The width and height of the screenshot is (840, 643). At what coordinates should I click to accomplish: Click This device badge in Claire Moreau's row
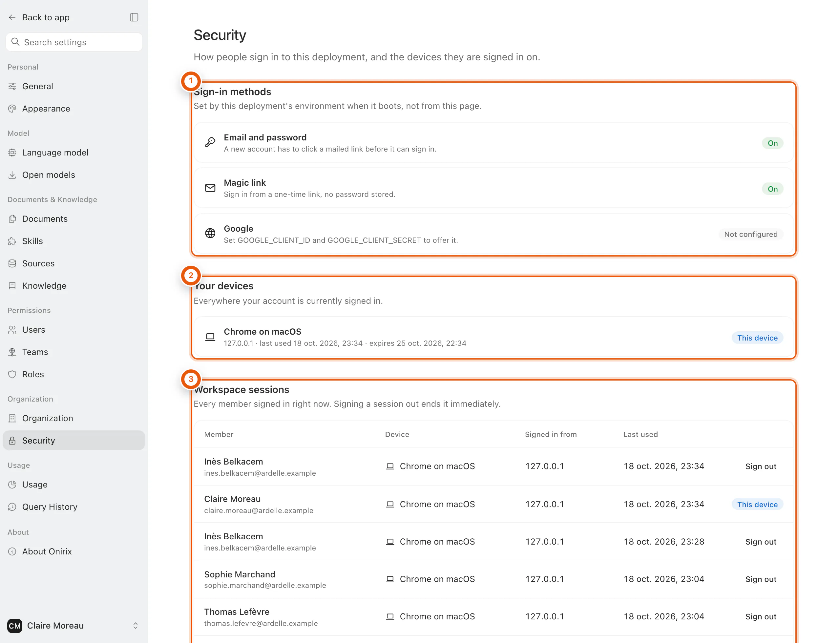point(757,505)
